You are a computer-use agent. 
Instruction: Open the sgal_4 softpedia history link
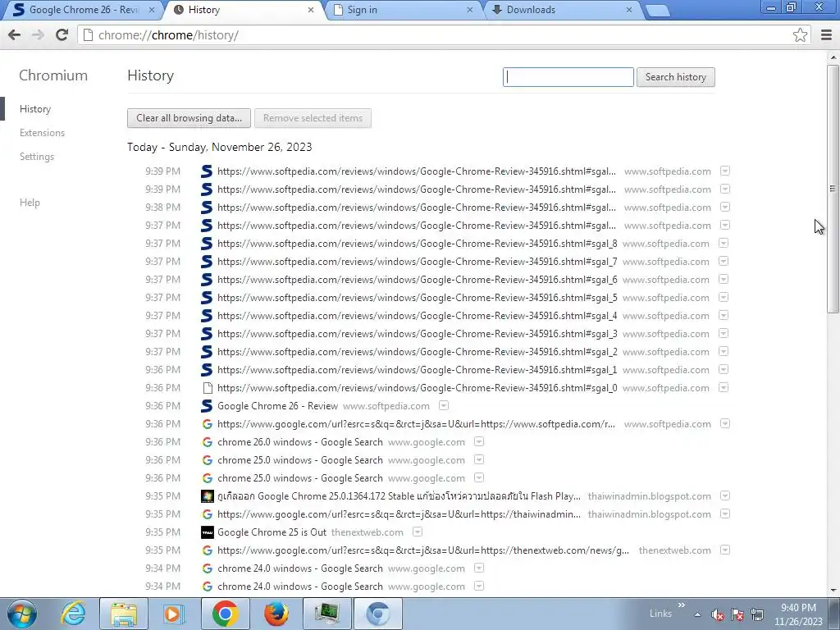(x=418, y=316)
